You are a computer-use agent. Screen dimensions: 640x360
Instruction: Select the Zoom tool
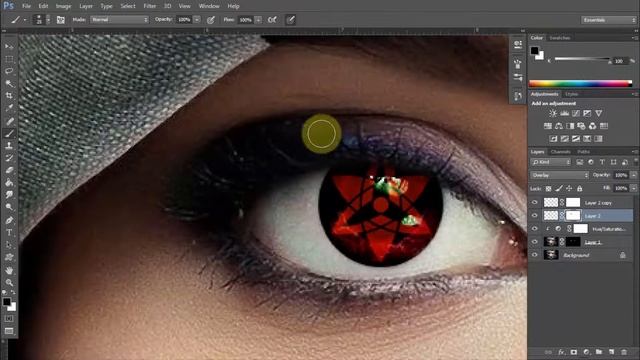(x=9, y=282)
